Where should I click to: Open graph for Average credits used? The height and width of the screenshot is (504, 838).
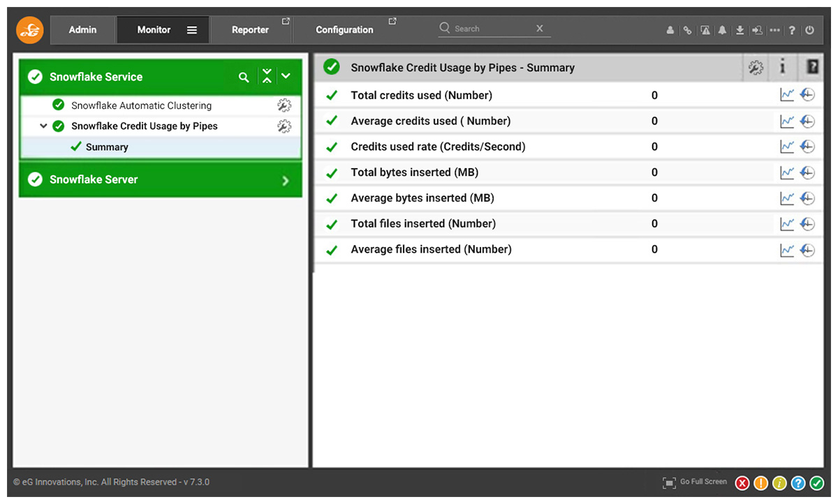[787, 121]
